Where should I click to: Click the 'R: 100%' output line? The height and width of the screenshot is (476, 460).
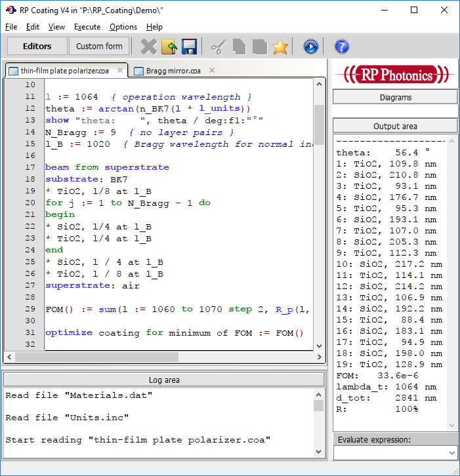[377, 409]
